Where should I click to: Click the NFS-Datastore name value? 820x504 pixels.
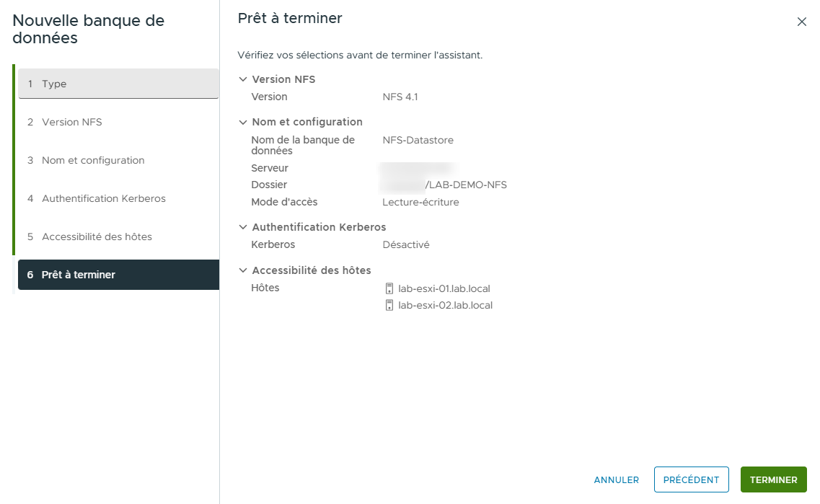coord(418,140)
